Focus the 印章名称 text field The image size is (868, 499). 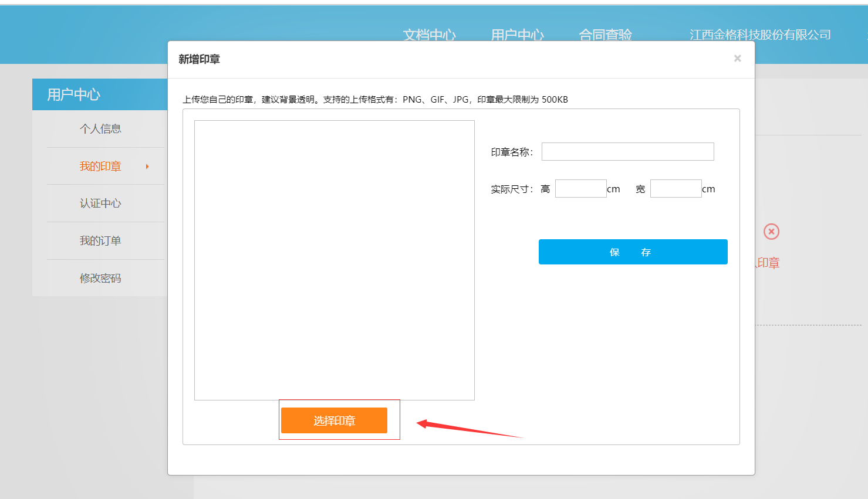click(x=627, y=152)
